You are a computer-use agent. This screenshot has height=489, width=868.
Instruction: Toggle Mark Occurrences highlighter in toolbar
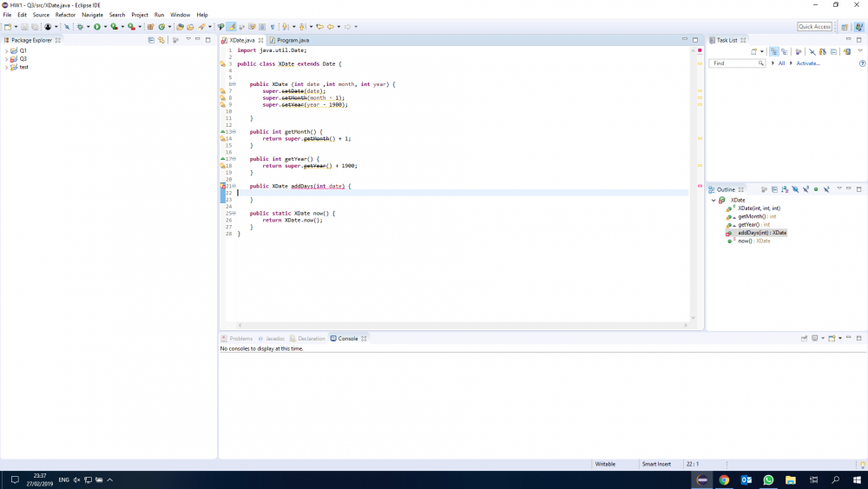232,27
